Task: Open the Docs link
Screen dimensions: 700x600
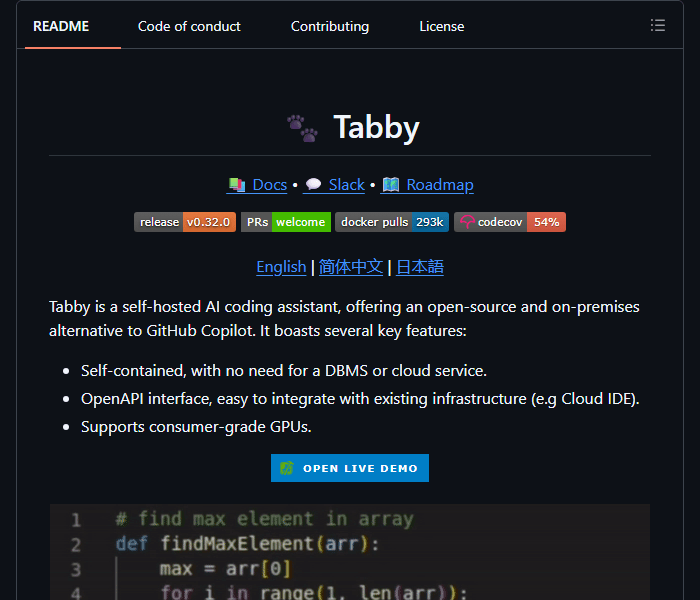Action: pyautogui.click(x=257, y=185)
